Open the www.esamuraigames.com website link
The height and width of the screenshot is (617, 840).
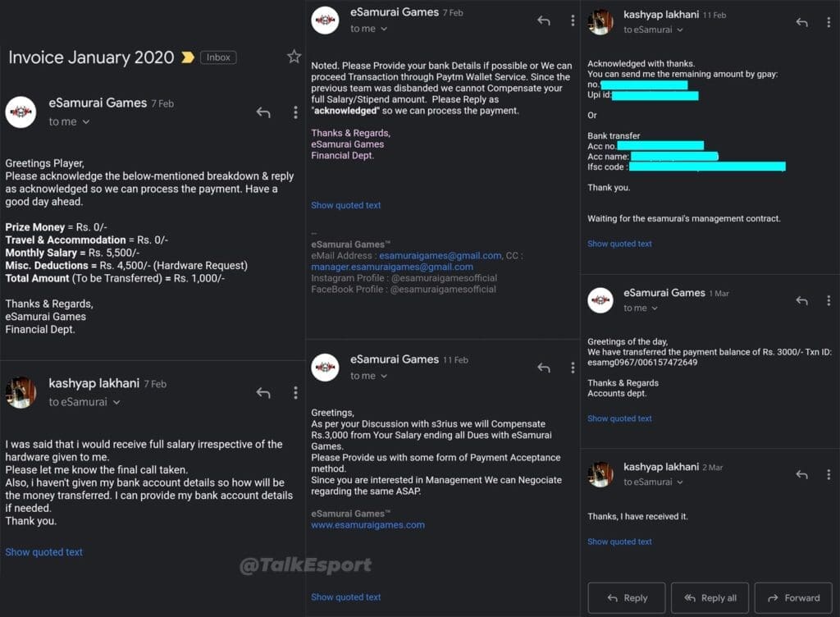tap(367, 525)
